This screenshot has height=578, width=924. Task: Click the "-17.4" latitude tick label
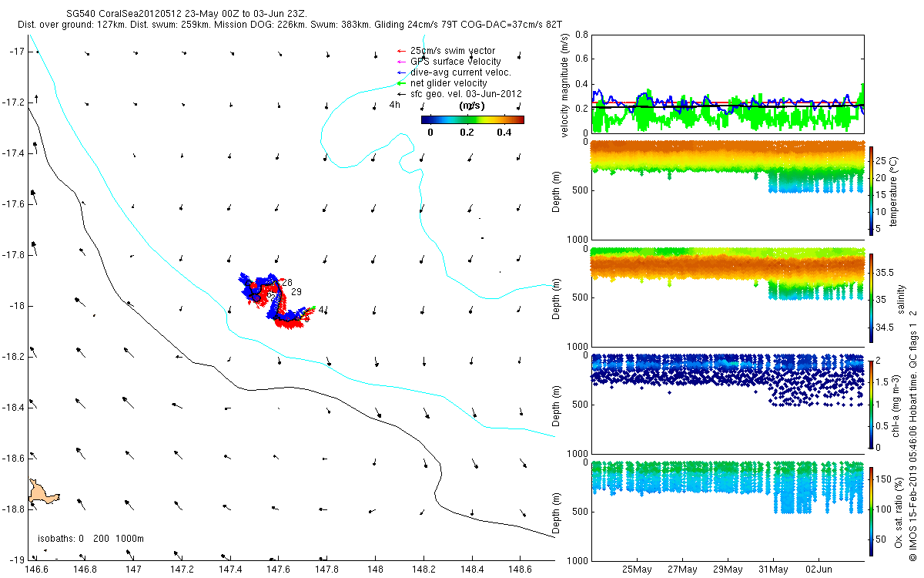click(12, 153)
